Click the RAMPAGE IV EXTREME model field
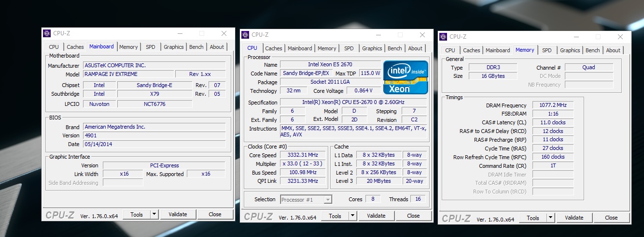Screen dimensions: 644x237 [127, 74]
